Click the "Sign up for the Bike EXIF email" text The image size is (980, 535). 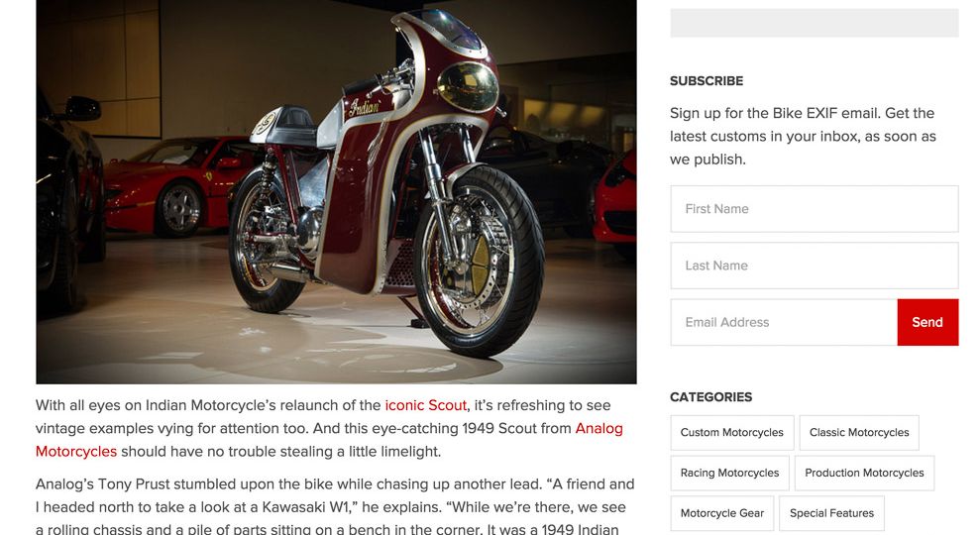[803, 137]
